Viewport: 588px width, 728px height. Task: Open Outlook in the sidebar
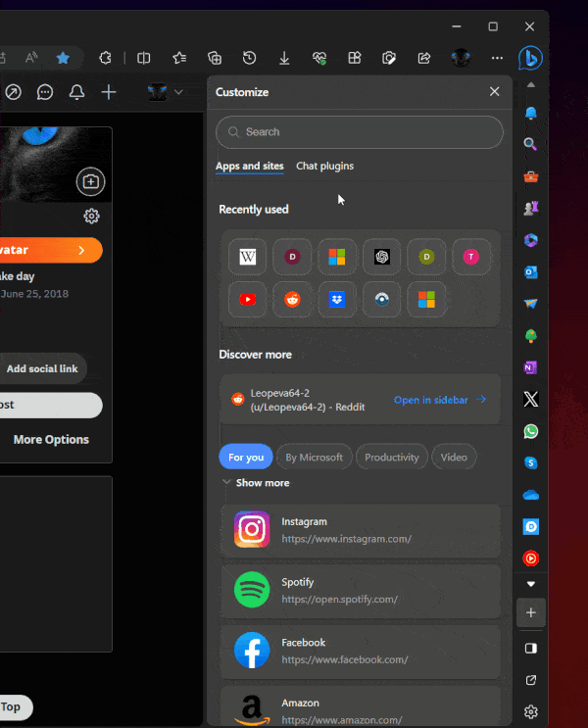530,272
